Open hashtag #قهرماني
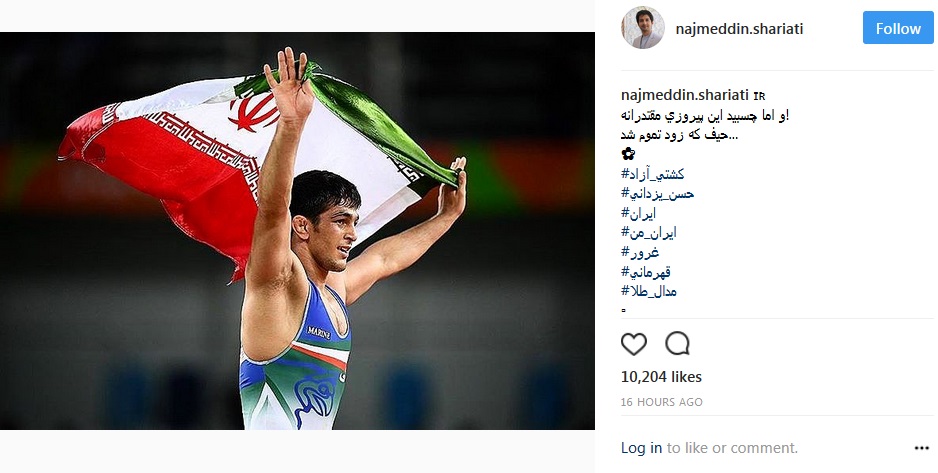Viewport: 938px width, 473px height. click(645, 272)
